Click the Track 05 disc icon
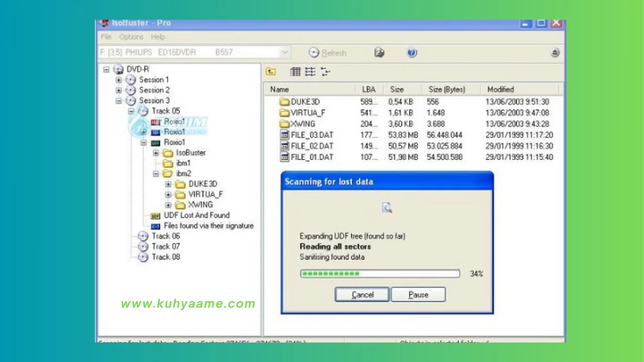 click(x=143, y=111)
